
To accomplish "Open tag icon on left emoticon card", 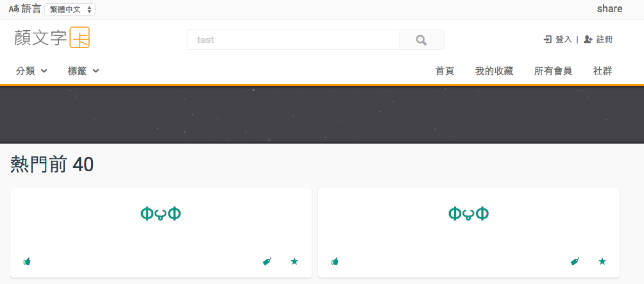I will (267, 262).
